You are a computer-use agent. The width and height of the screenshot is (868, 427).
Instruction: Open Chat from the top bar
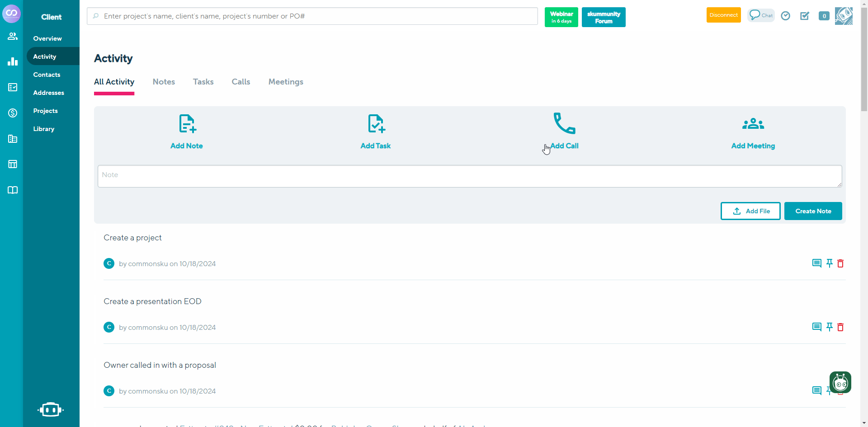click(761, 15)
